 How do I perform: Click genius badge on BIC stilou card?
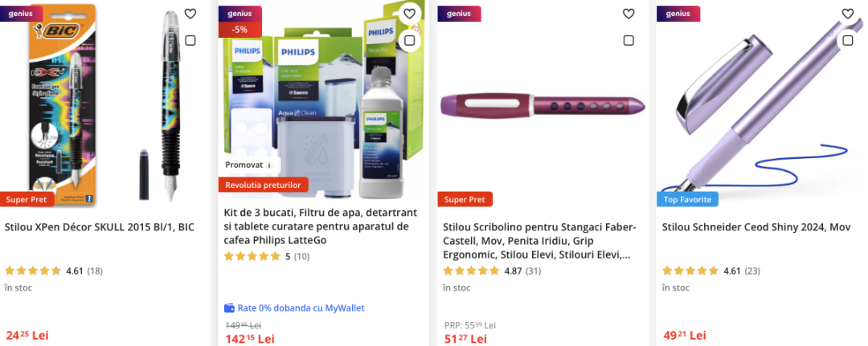(21, 14)
